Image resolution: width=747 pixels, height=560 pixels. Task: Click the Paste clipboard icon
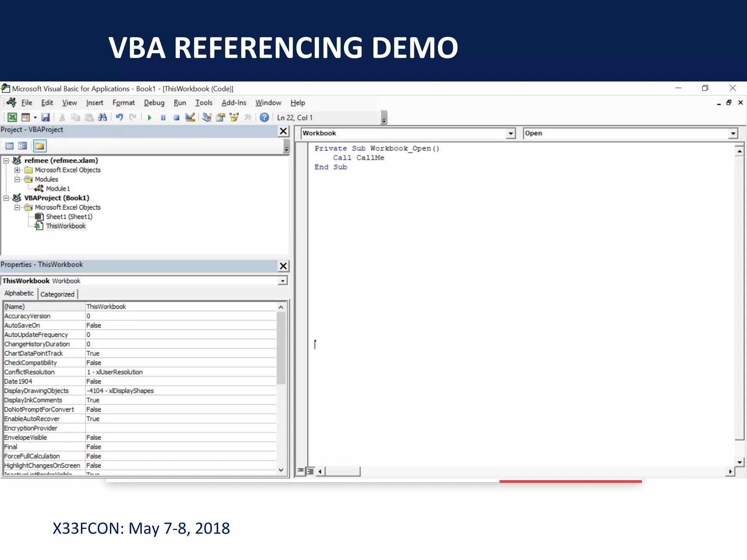(89, 117)
